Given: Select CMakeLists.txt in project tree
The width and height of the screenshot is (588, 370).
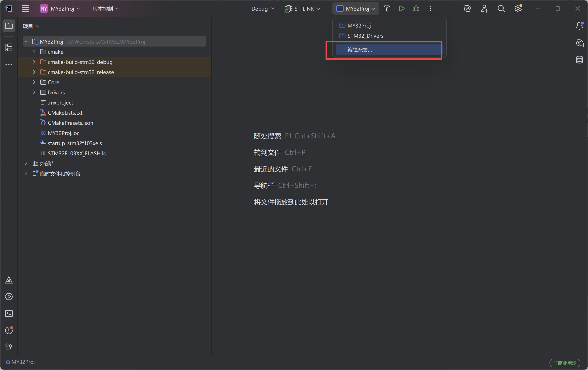Looking at the screenshot, I should click(65, 113).
